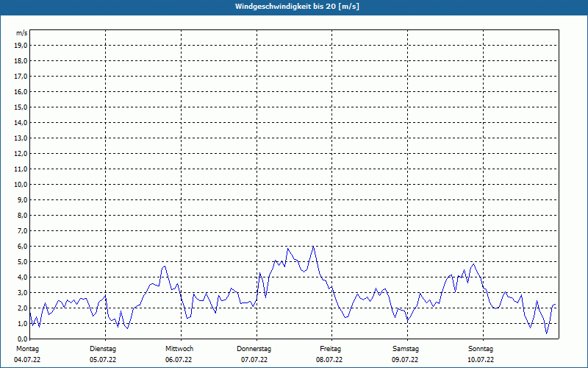Select the 17,0 y-axis label

[21, 77]
